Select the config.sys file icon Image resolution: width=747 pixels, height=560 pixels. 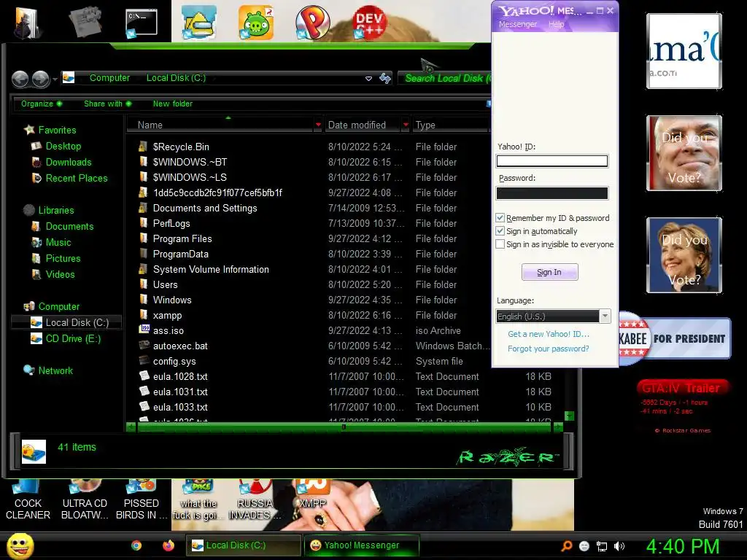pyautogui.click(x=144, y=360)
